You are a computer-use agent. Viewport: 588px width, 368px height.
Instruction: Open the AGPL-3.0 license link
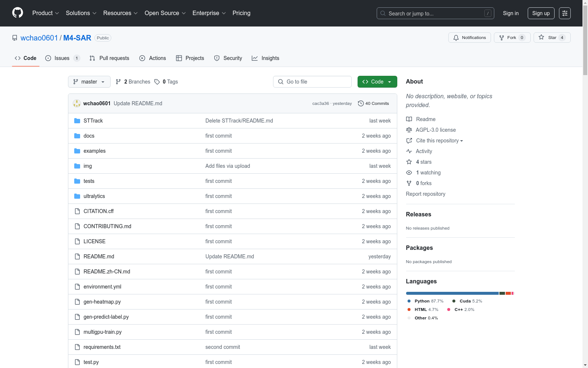tap(435, 130)
